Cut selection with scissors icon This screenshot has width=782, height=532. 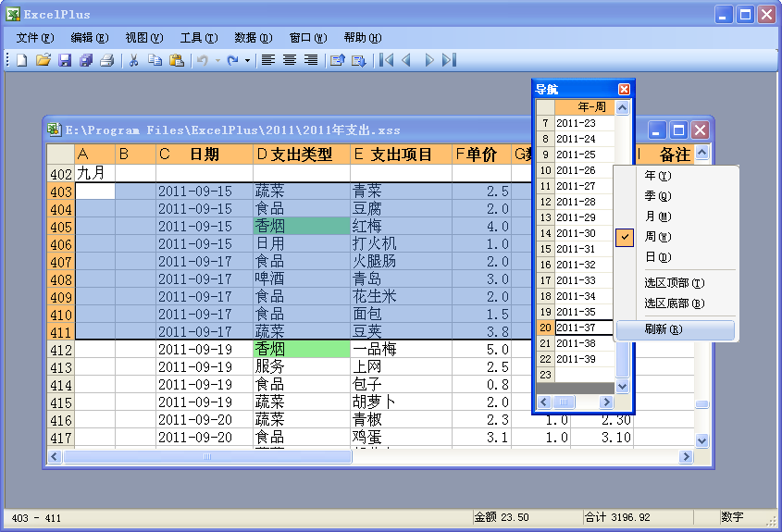[x=133, y=60]
